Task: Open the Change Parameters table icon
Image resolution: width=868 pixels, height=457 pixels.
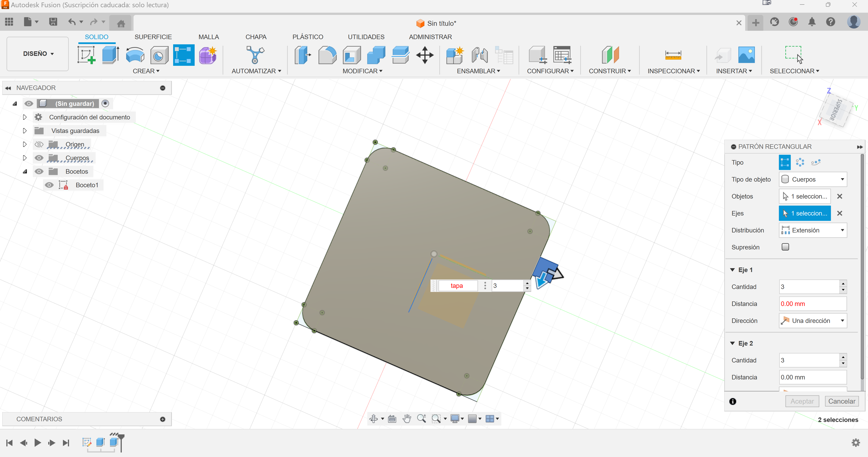Action: [x=562, y=55]
